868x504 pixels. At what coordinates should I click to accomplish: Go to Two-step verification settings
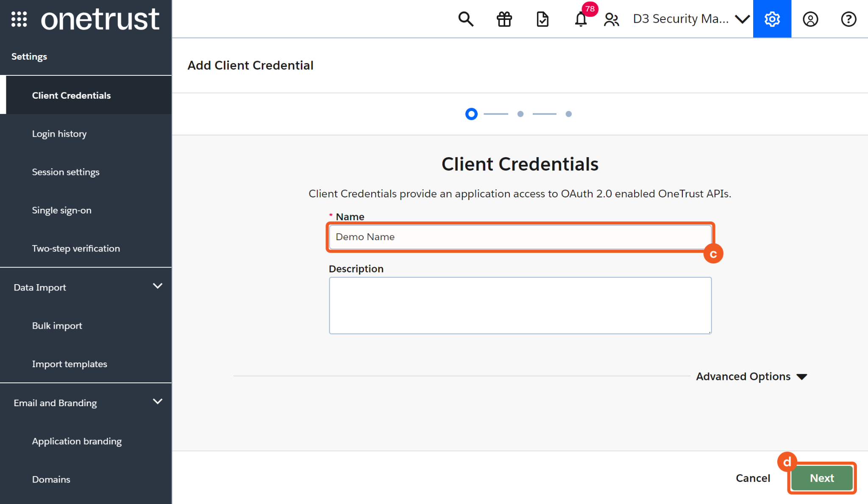coord(76,249)
